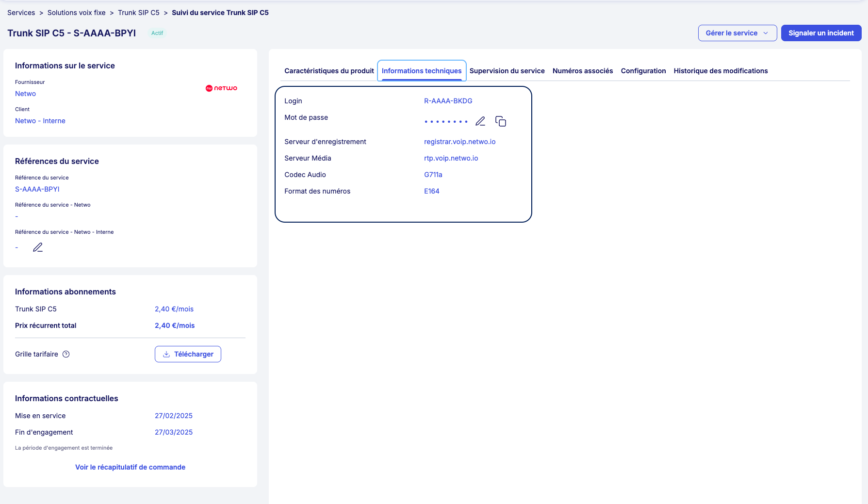
Task: Click the edit password pencil icon
Action: (x=480, y=121)
